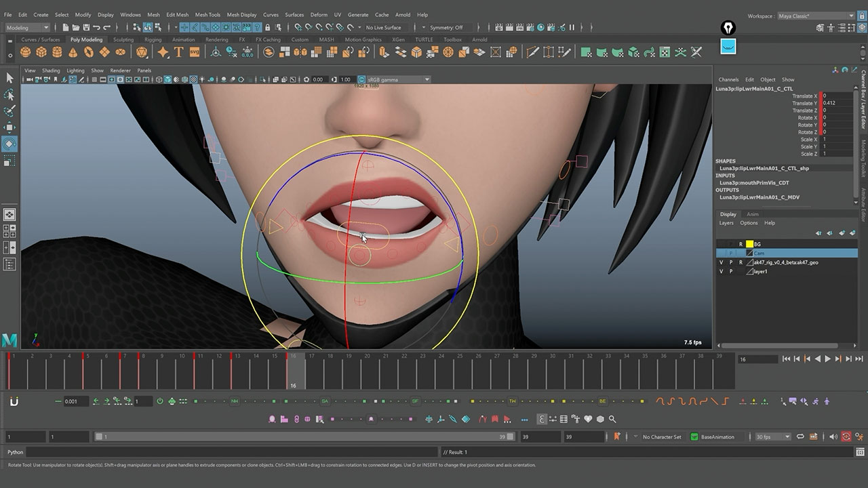This screenshot has width=868, height=488.
Task: Open the Modeling menu set dropdown
Action: coord(28,28)
